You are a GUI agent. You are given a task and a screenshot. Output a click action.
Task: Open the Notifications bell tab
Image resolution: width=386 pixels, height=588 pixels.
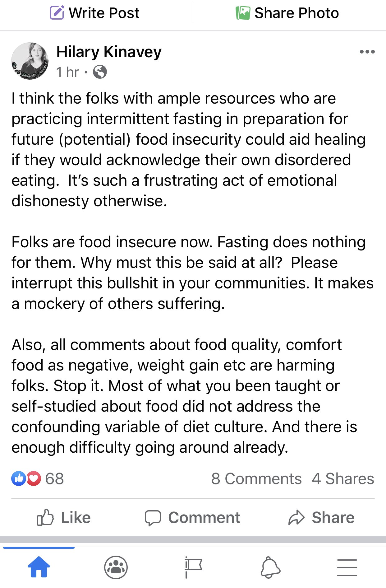tap(270, 567)
